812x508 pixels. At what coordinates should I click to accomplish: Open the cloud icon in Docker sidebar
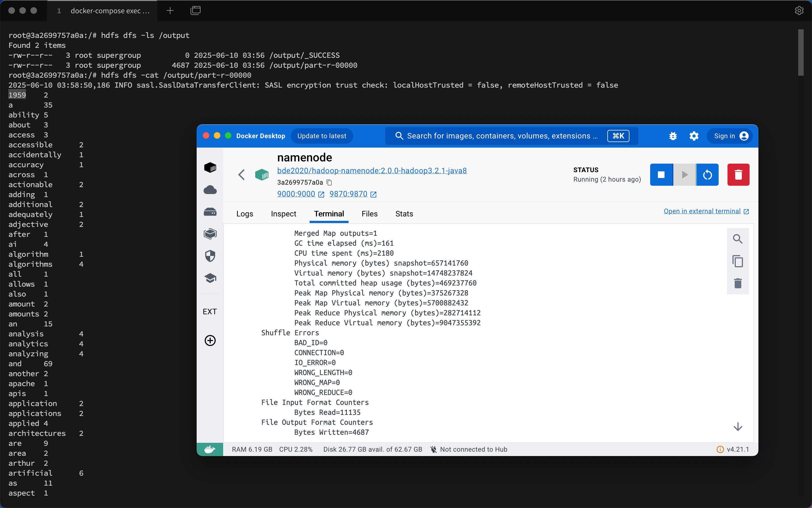pyautogui.click(x=210, y=190)
